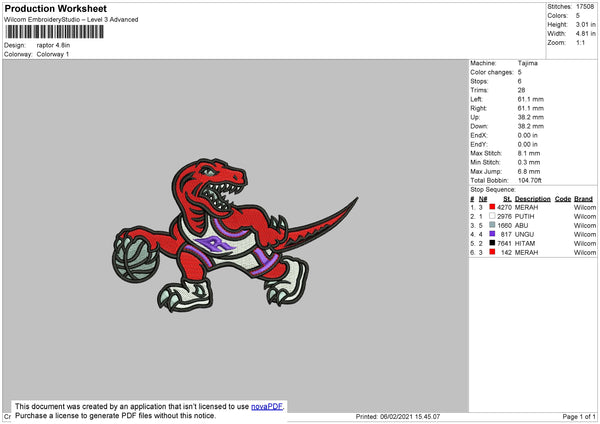Select the red swatch for MERAH 142

point(492,252)
